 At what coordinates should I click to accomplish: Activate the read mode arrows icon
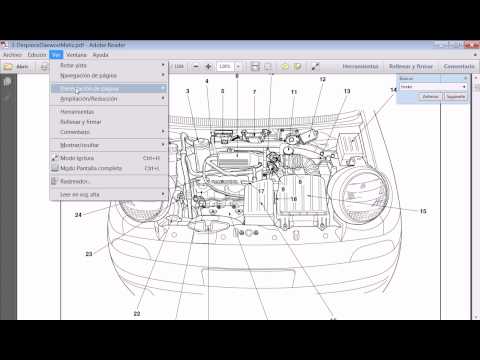point(315,67)
